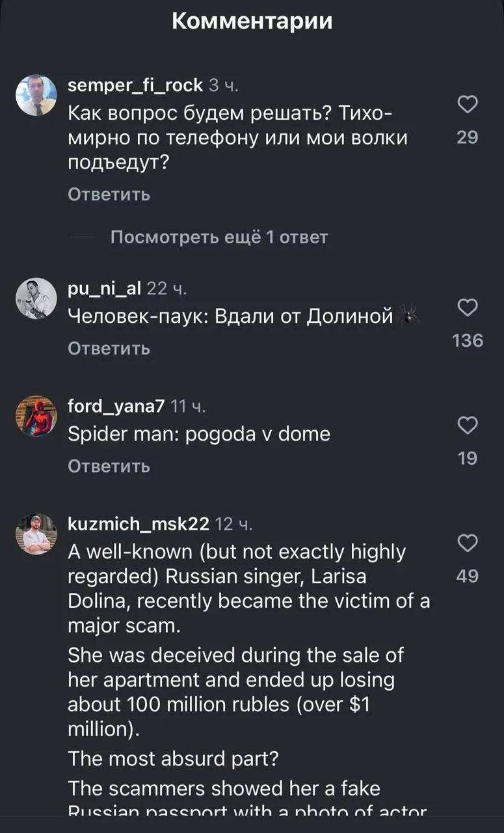This screenshot has width=504, height=833.
Task: Open username semper_fi_rock link
Action: tap(135, 85)
